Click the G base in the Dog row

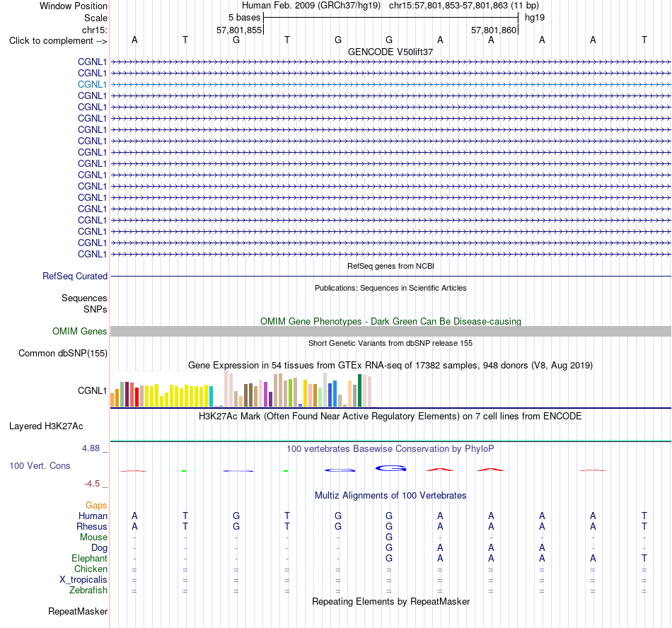(x=389, y=548)
